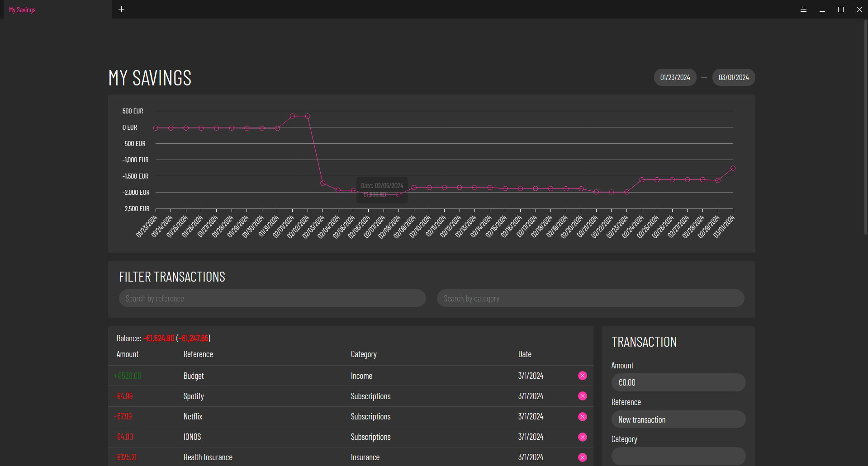Click the transaction Category field
This screenshot has width=868, height=466.
coord(678,456)
